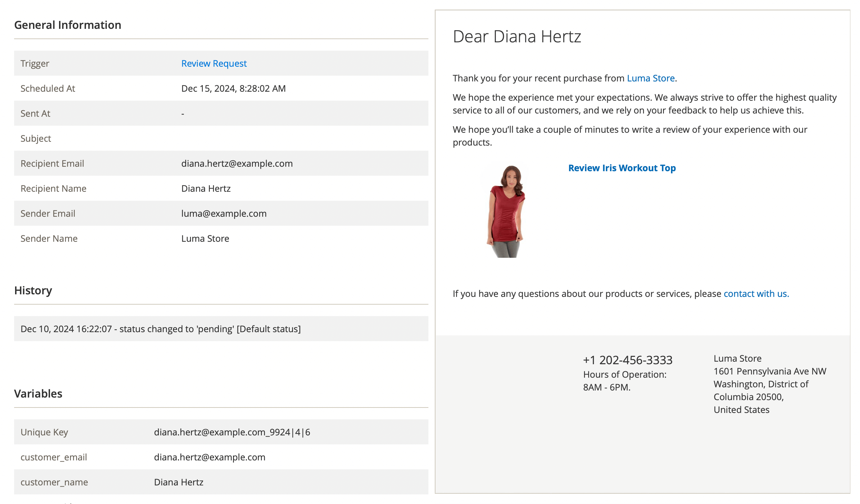Select the Recipient Name Diana Hertz
The image size is (860, 504).
tap(206, 188)
